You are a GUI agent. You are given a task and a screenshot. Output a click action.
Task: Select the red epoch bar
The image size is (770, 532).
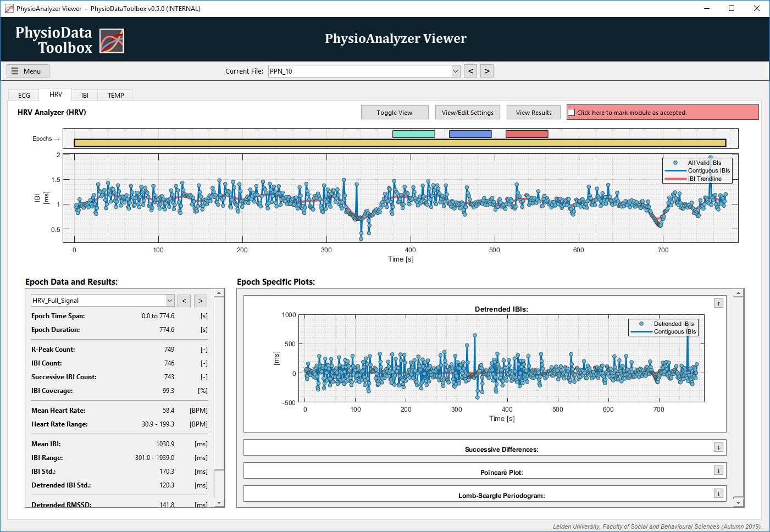pos(527,134)
